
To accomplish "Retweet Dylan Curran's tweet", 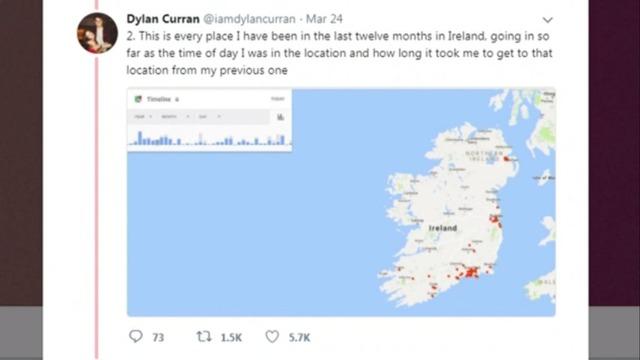I will coord(204,337).
